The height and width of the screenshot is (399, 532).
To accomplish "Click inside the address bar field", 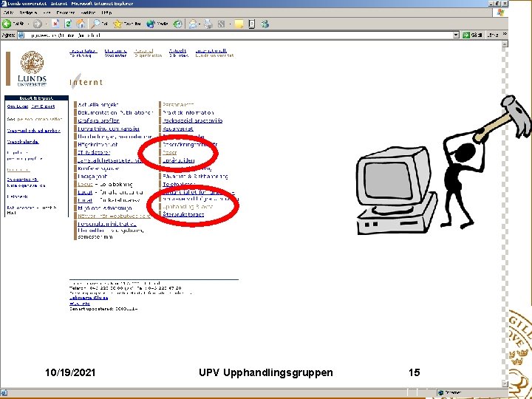I will pos(237,35).
